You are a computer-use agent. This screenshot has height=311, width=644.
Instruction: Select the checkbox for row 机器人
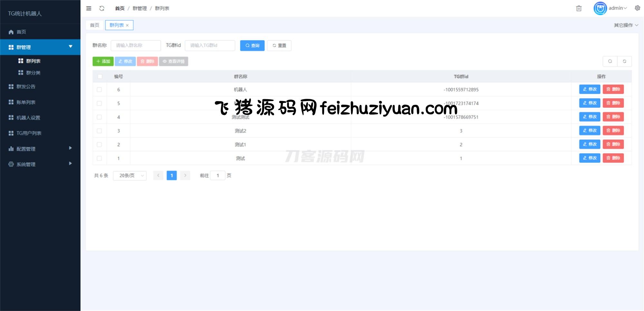[99, 90]
